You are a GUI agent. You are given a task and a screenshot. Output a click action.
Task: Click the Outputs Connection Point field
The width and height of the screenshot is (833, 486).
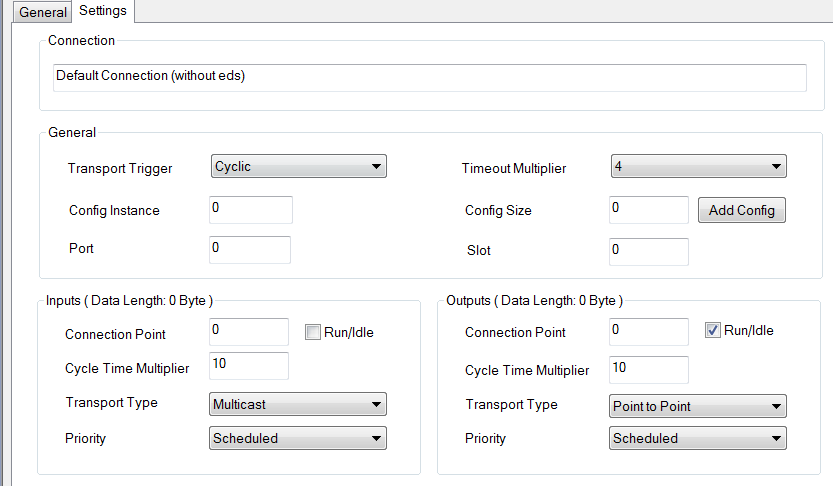[649, 332]
